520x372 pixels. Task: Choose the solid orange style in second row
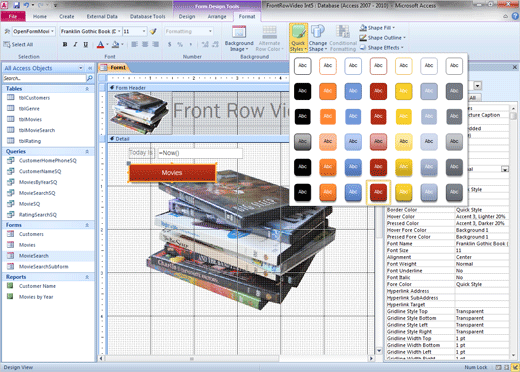coord(328,91)
